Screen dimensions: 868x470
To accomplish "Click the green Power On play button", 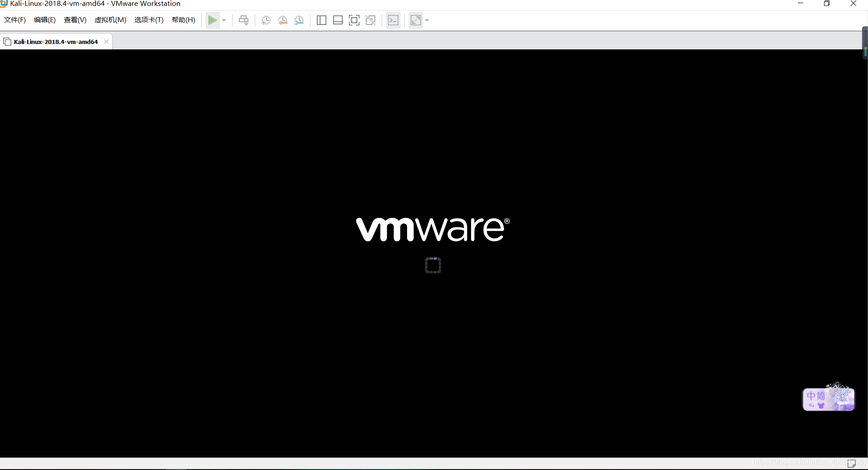I will click(x=212, y=20).
